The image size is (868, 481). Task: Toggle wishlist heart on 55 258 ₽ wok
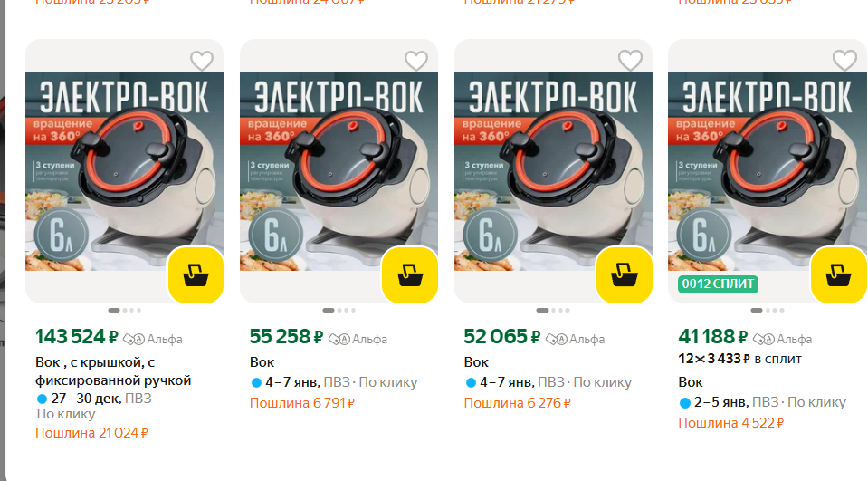(x=416, y=61)
